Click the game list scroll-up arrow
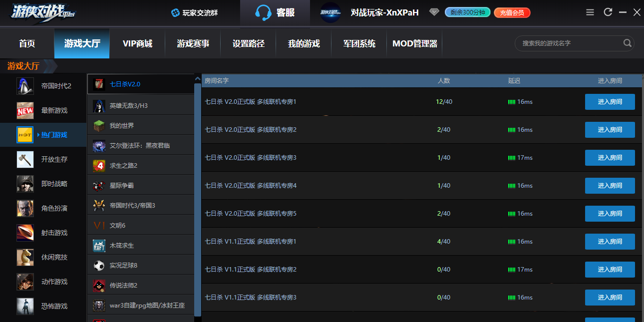Screen dimensions: 644x322 pyautogui.click(x=198, y=79)
